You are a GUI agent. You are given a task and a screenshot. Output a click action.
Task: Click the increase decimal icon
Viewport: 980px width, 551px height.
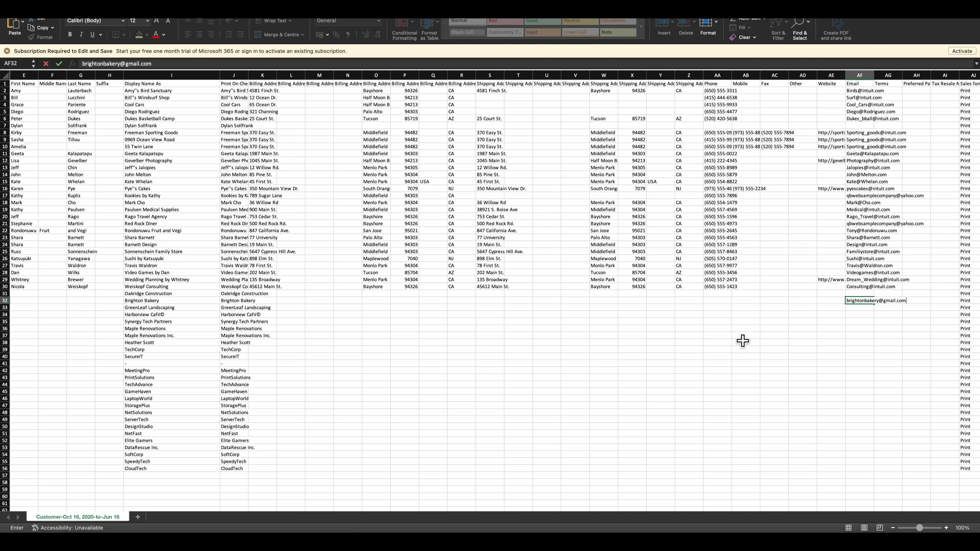366,35
